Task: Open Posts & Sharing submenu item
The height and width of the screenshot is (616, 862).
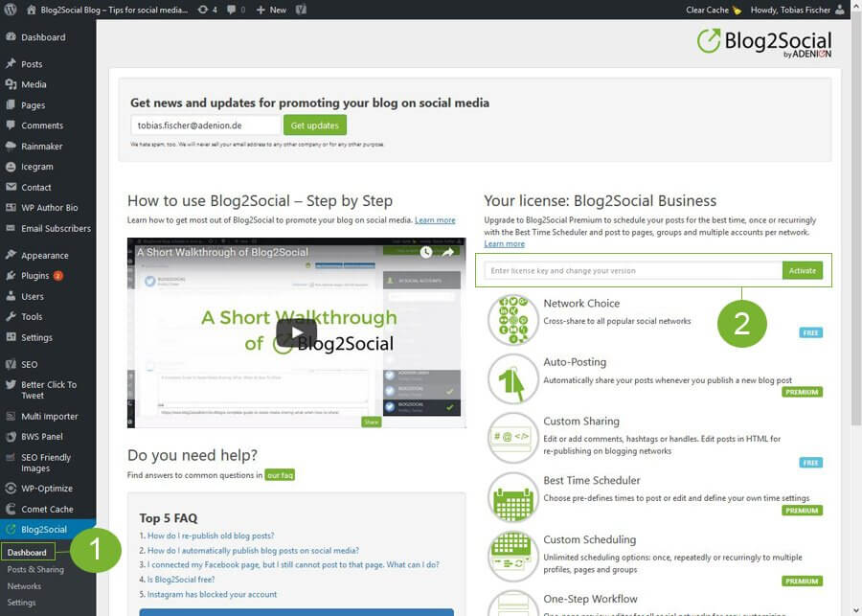Action: (x=35, y=569)
